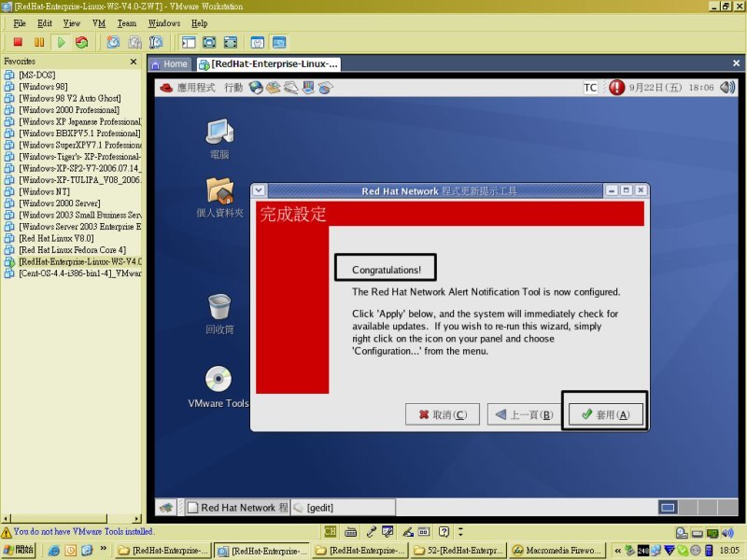The height and width of the screenshot is (560, 747).
Task: Select [Windows 98] in Favorites
Action: point(43,87)
